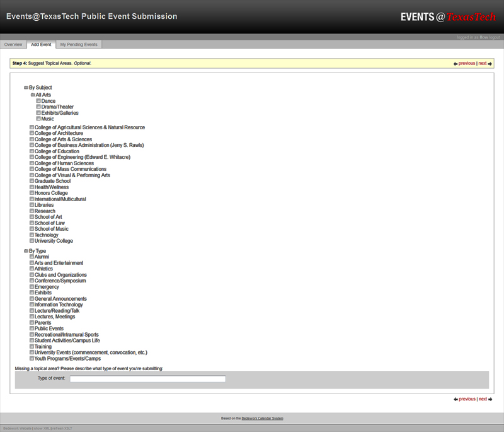Check College of Human Sciences

pos(32,163)
